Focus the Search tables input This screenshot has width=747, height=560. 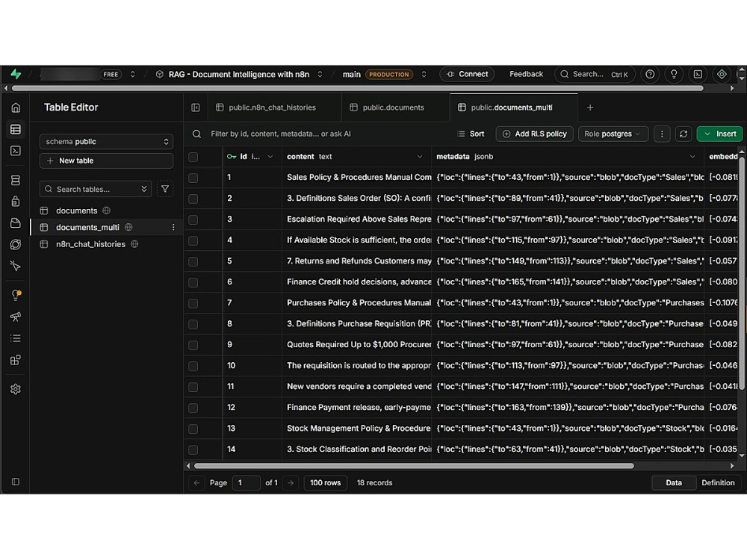[x=96, y=189]
